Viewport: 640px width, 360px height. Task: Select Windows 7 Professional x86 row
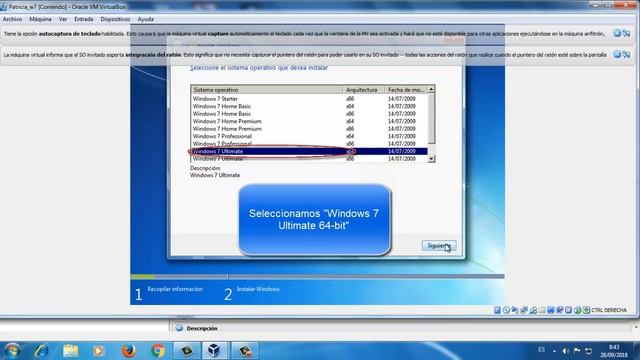point(309,144)
